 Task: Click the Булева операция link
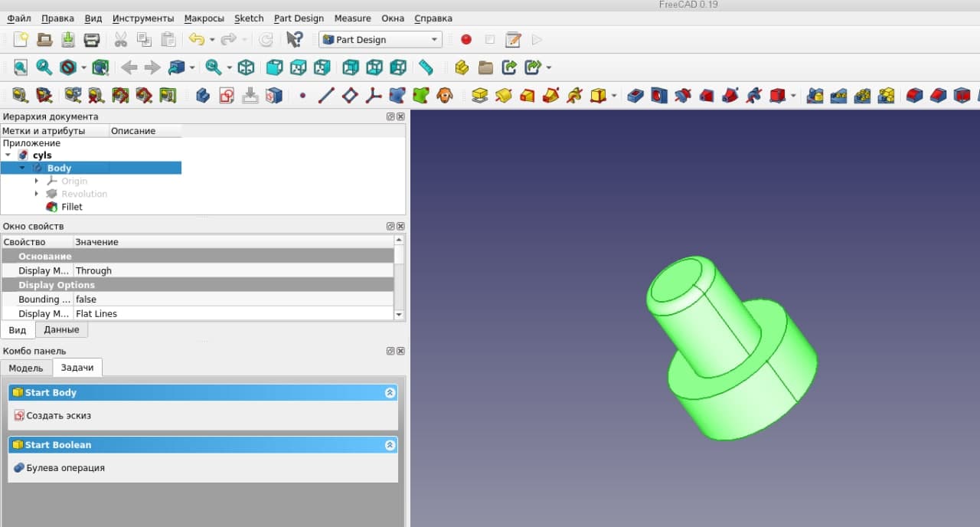pyautogui.click(x=66, y=467)
